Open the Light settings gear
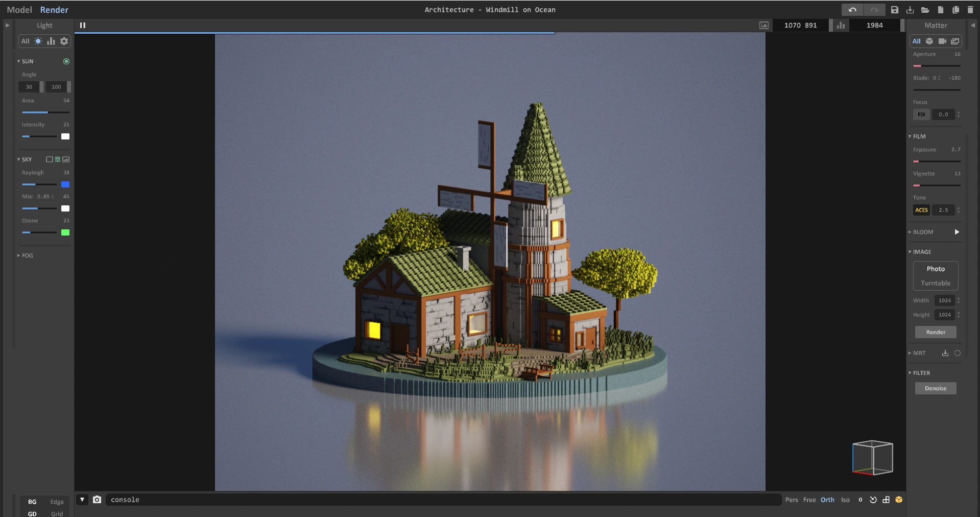Viewport: 980px width, 517px height. (64, 41)
